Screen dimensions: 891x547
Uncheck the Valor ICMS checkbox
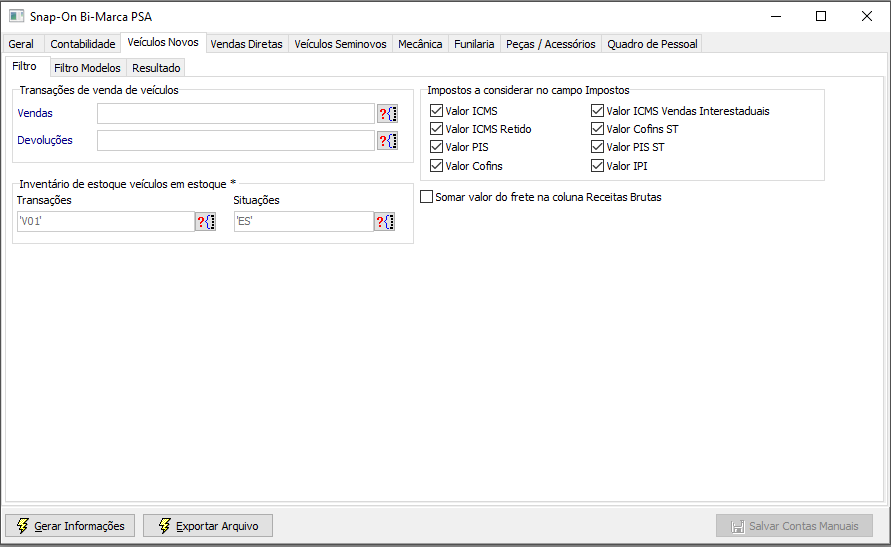click(x=436, y=111)
